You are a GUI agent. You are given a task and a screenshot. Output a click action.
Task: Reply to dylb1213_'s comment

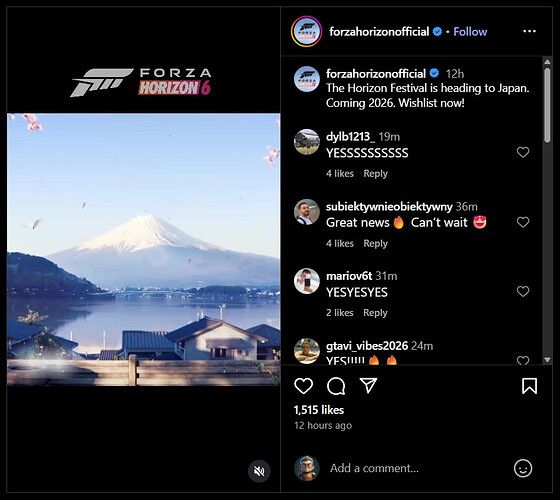[375, 174]
